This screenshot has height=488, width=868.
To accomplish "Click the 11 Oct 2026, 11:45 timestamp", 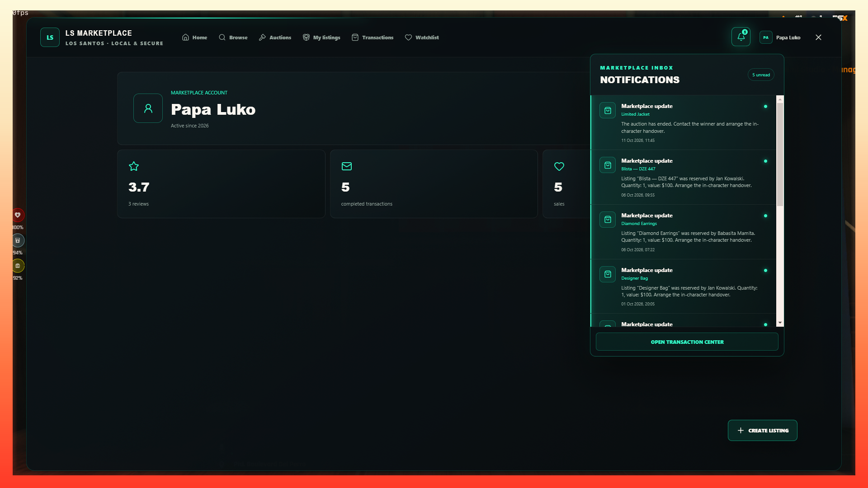I will (x=638, y=141).
